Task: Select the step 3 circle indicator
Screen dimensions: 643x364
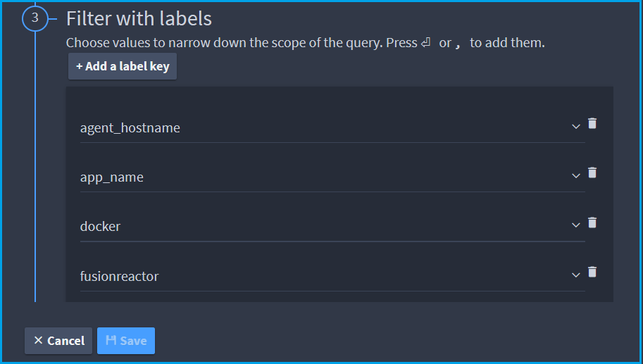Action: pos(35,18)
